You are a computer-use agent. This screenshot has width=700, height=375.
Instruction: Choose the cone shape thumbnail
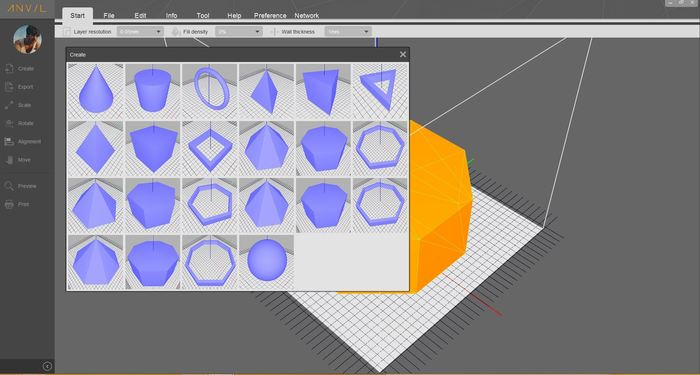(x=96, y=91)
